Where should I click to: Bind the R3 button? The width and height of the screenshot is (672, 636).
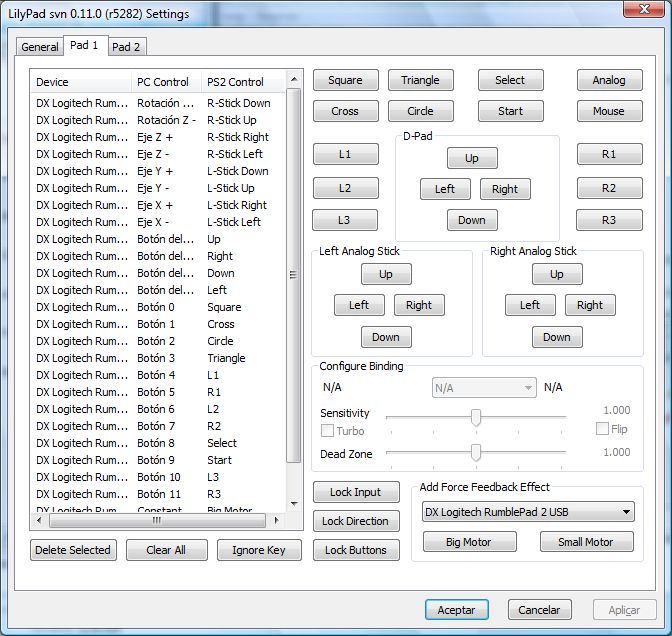[x=609, y=220]
